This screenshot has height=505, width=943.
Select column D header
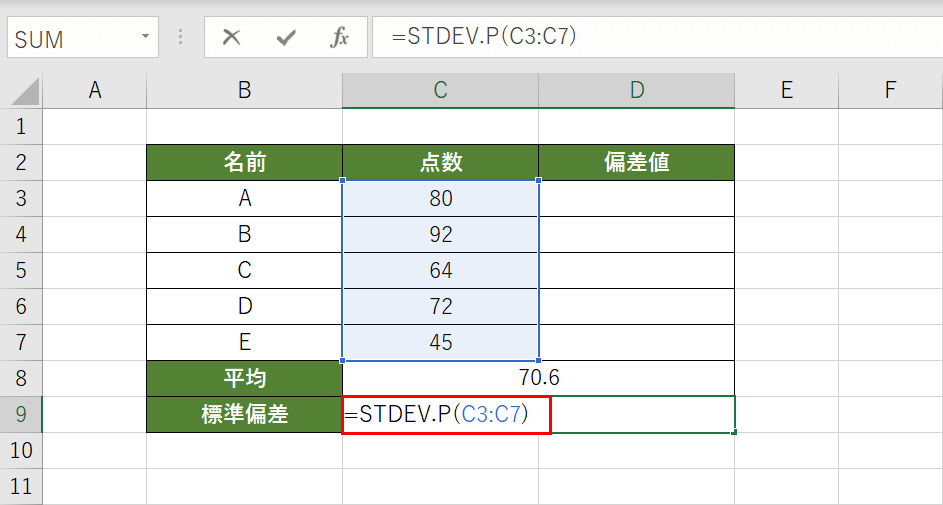[x=636, y=91]
